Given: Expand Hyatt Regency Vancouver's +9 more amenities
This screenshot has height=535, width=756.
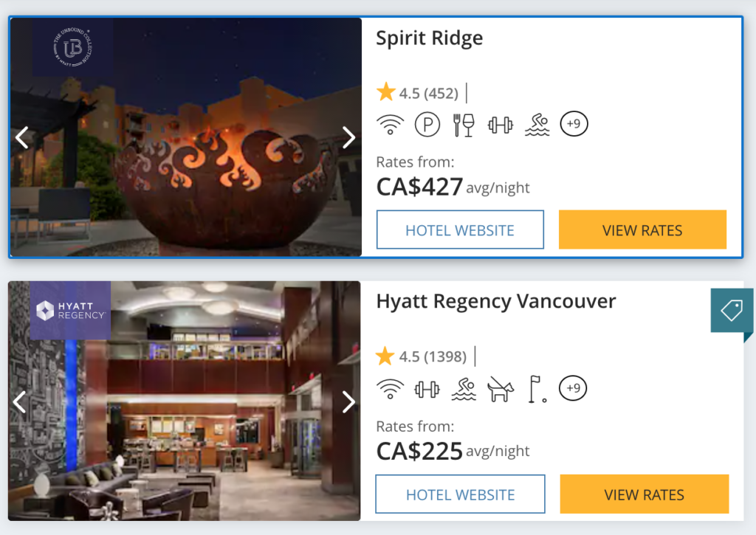Looking at the screenshot, I should pyautogui.click(x=573, y=388).
